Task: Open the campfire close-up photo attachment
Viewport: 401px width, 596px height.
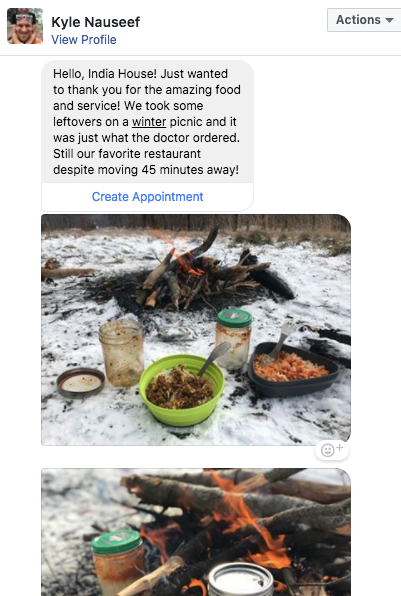Action: (x=196, y=532)
